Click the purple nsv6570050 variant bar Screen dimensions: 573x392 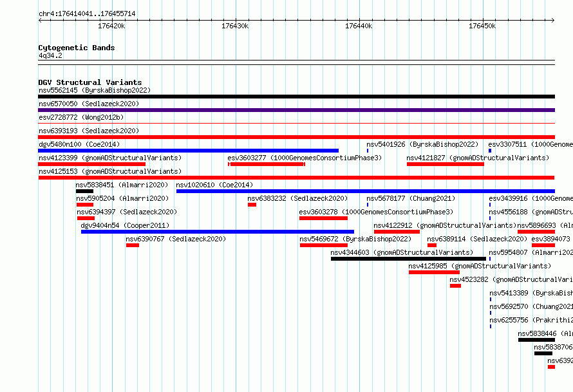pyautogui.click(x=296, y=110)
